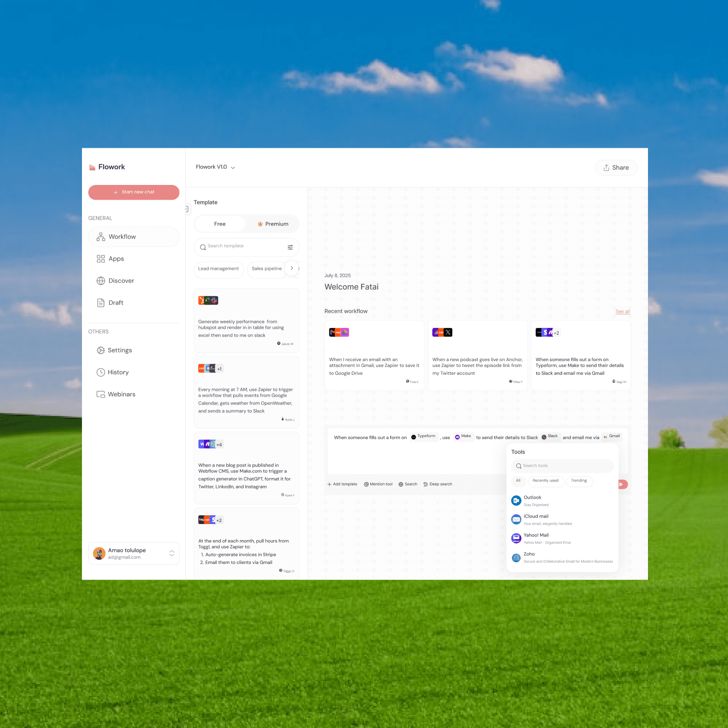Click the Slack chip in prompt
The width and height of the screenshot is (728, 728).
[x=549, y=437]
